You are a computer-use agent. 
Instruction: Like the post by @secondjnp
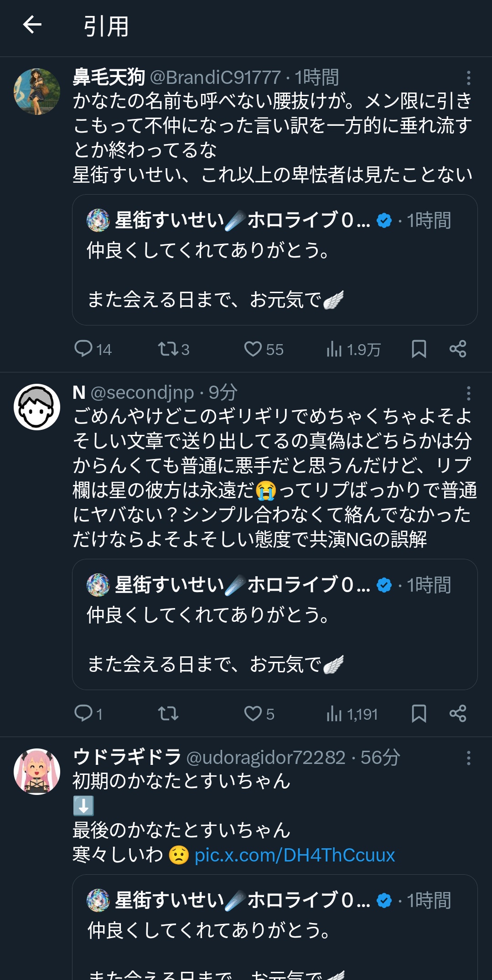click(x=253, y=713)
